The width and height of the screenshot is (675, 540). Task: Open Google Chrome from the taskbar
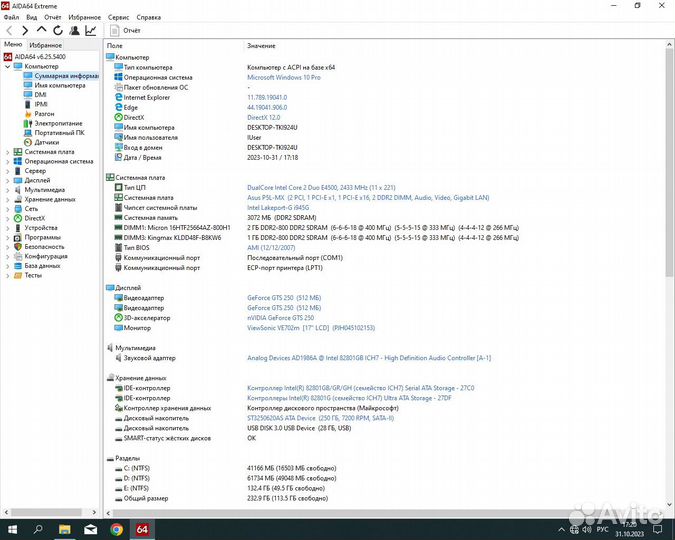(116, 529)
